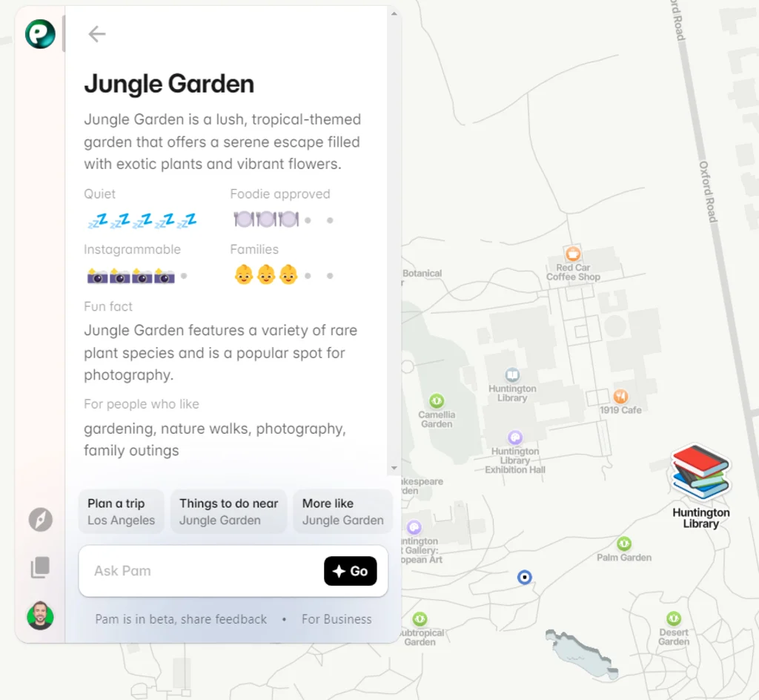Open the collections stack icon

[x=40, y=567]
